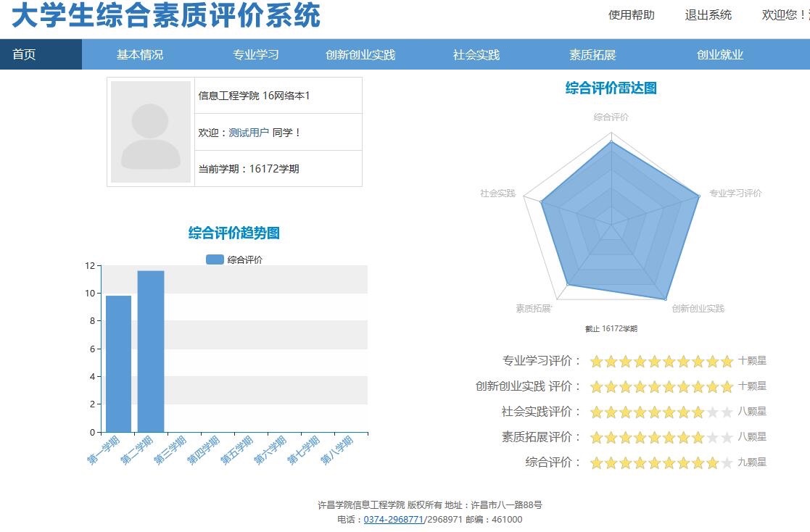Open the 基本情况 navigation item
Viewport: 810px width, 532px height.
pos(139,54)
